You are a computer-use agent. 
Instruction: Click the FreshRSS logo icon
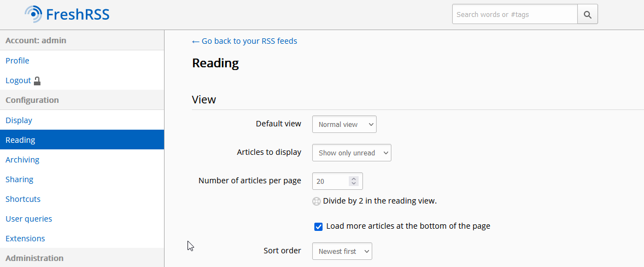(34, 14)
